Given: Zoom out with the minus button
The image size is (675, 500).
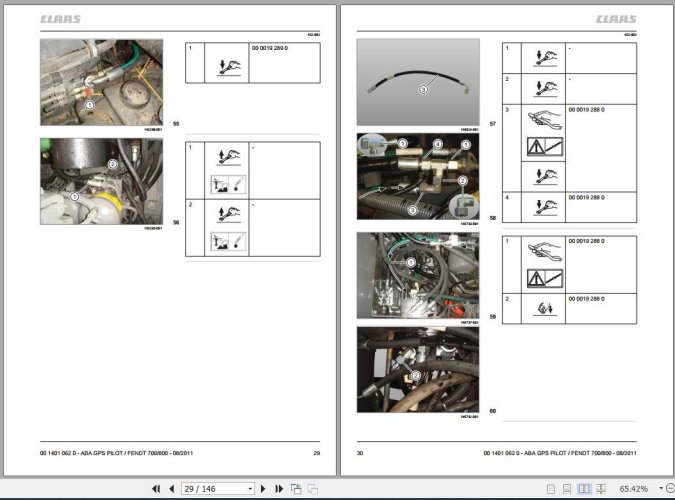Looking at the screenshot, I should click(x=670, y=488).
